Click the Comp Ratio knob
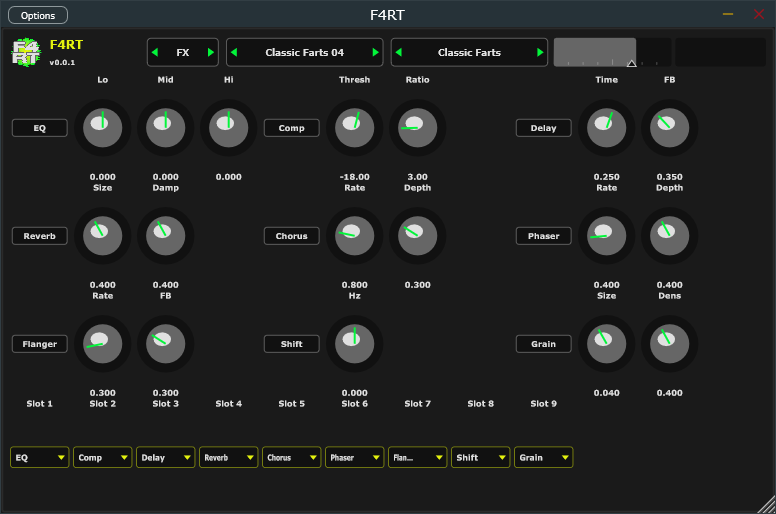Image resolution: width=776 pixels, height=514 pixels. (418, 128)
